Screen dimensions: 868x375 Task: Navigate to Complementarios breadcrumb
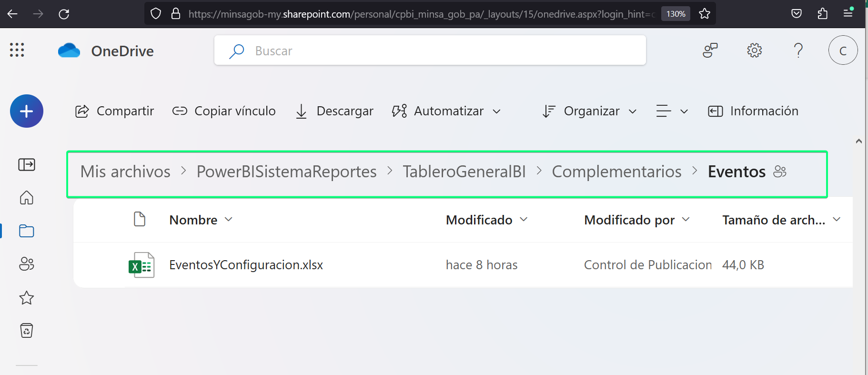[616, 172]
